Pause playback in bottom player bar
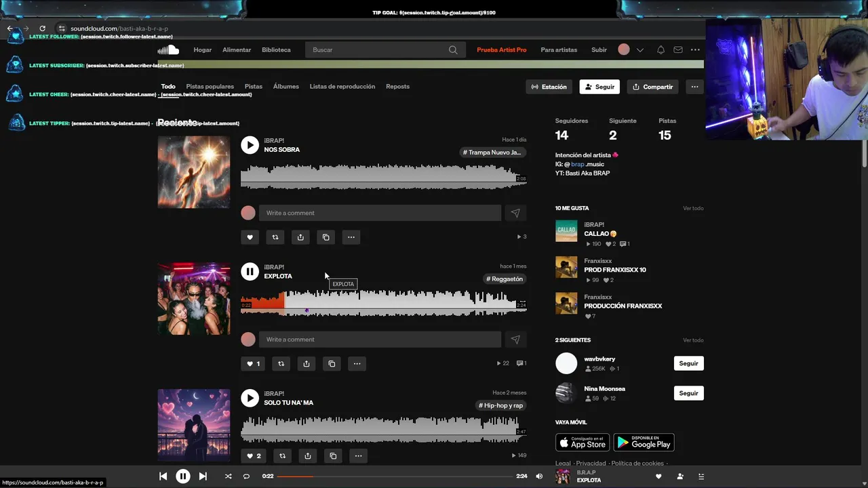The image size is (868, 488). point(183,476)
